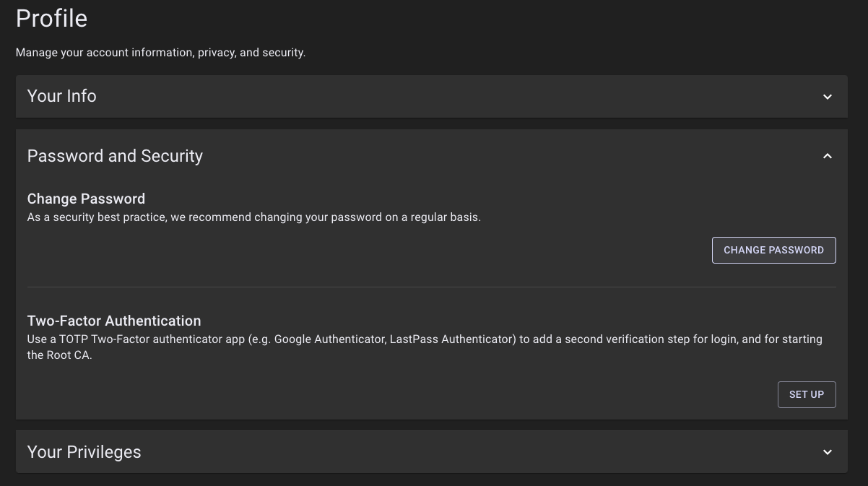Click the 'Google Authenticator' text mention

click(x=329, y=339)
